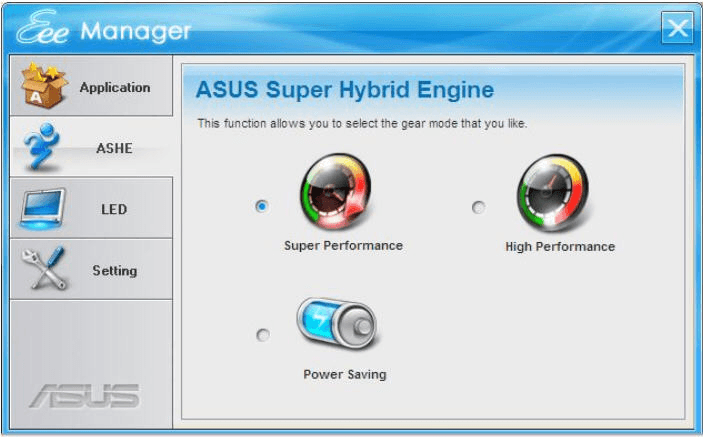Click the Super Performance speedometer gauge icon
Viewport: 703px width, 437px height.
336,191
